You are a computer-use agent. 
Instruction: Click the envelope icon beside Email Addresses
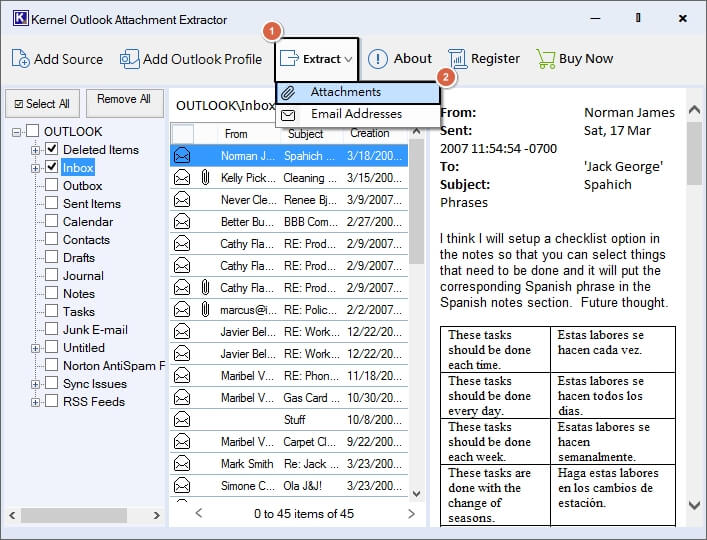(288, 115)
